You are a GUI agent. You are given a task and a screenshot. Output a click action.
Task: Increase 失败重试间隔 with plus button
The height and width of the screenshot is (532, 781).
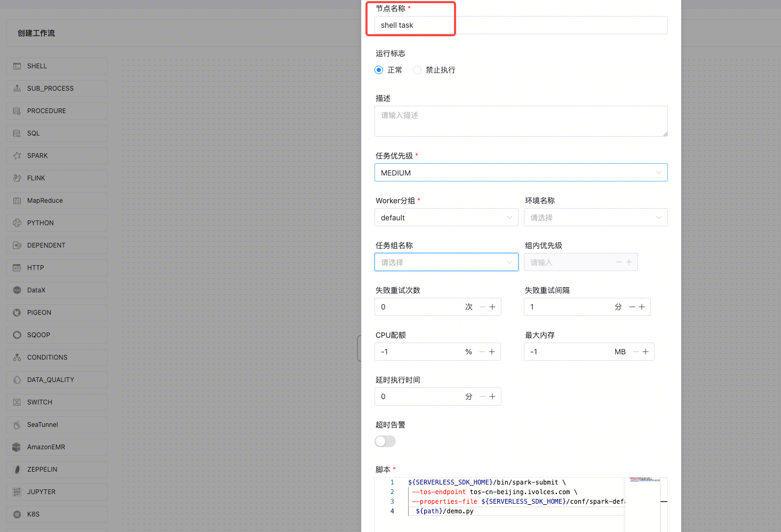(642, 307)
